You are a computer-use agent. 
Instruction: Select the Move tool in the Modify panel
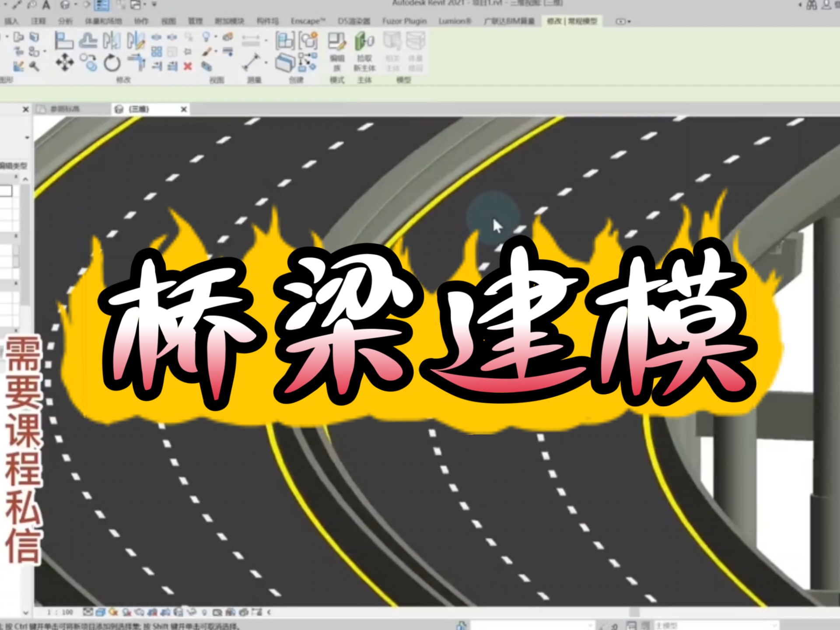[64, 62]
